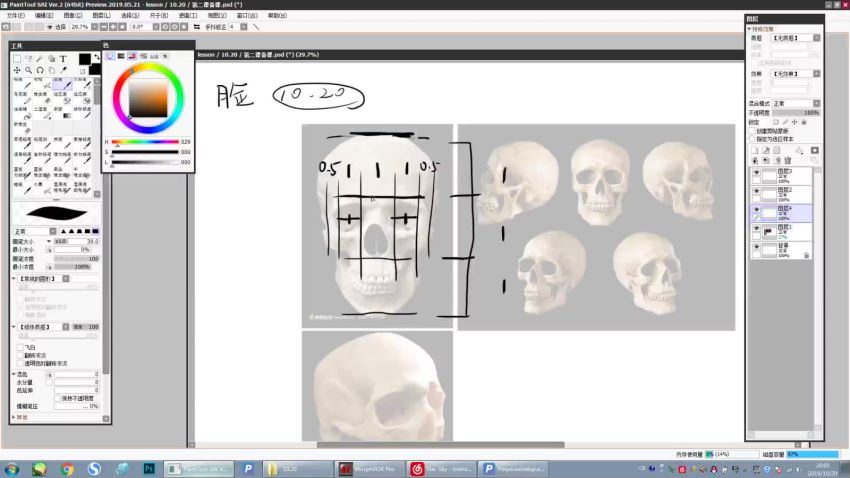Viewport: 850px width, 478px height.
Task: Open the brush shape preset dropdown
Action: [x=66, y=279]
